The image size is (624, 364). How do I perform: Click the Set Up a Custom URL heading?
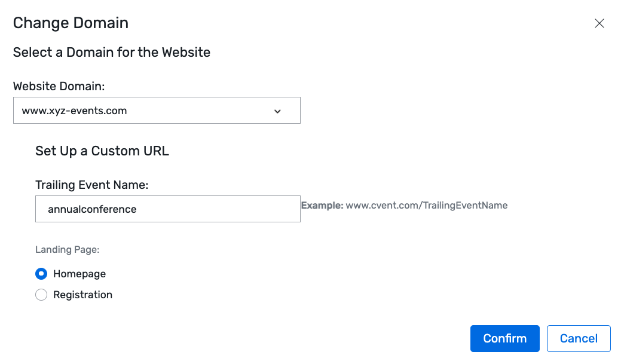(102, 151)
